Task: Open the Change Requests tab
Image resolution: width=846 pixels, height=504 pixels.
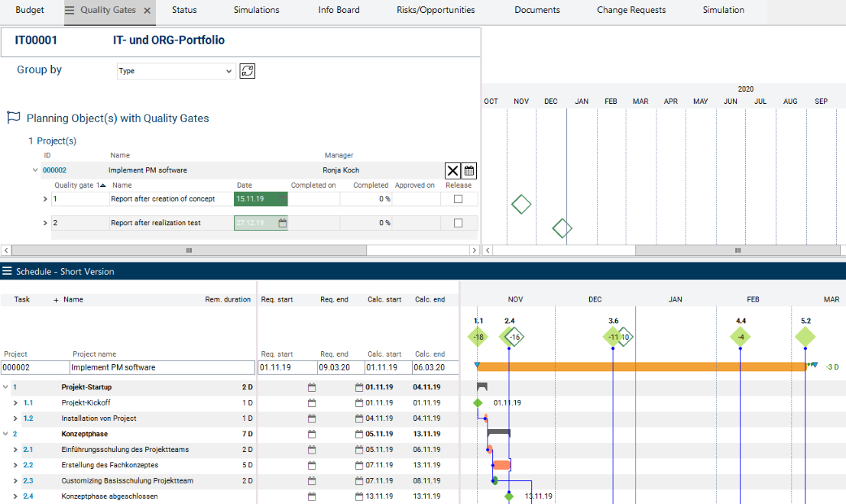Action: pos(630,11)
